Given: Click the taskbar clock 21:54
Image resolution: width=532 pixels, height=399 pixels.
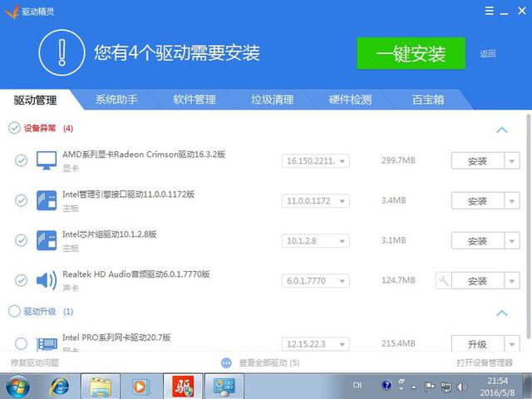Looking at the screenshot, I should point(497,381).
